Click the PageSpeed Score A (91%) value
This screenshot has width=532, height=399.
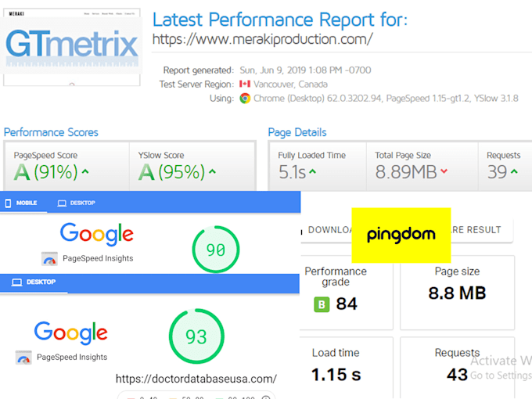click(46, 172)
